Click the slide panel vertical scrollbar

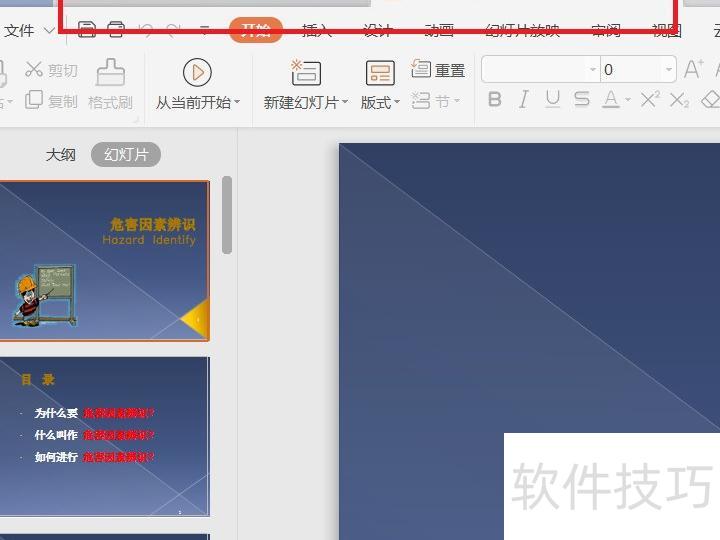pos(227,215)
